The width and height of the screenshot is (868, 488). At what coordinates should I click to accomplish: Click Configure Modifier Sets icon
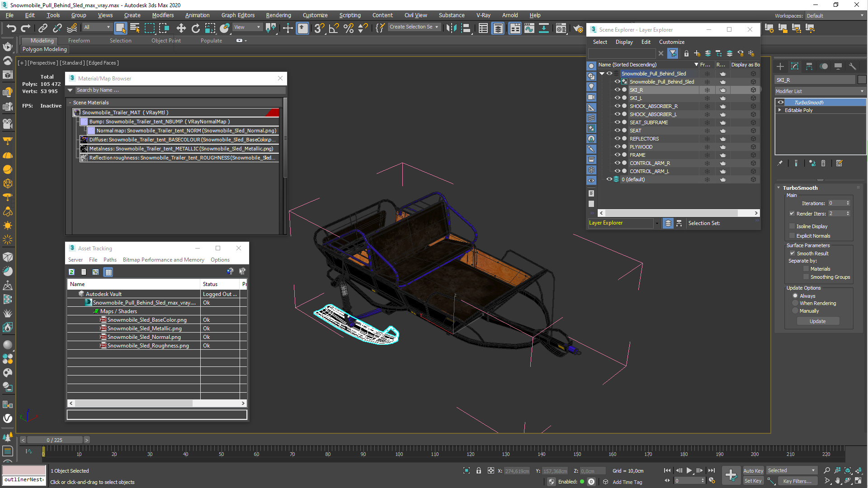(839, 164)
